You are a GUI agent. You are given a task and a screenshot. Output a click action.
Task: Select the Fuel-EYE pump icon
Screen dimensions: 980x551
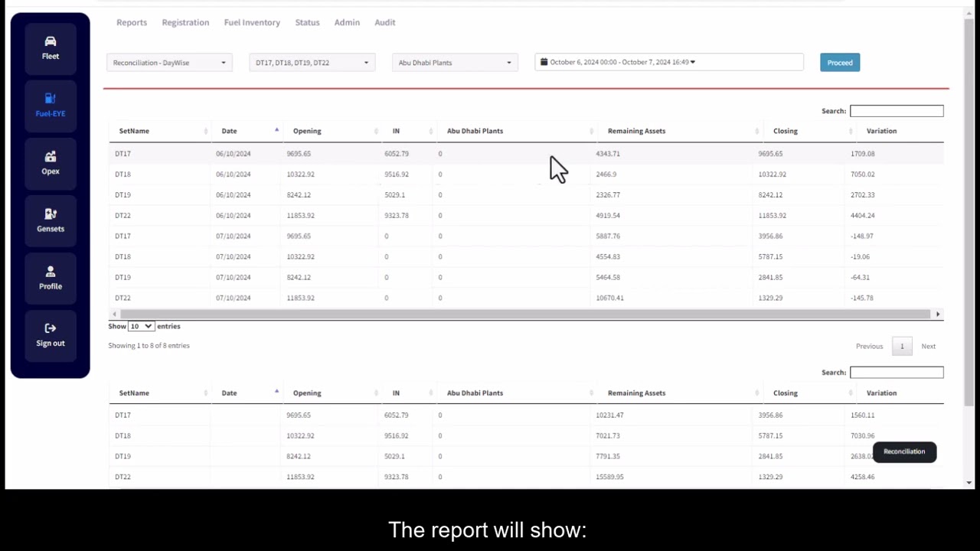point(51,98)
